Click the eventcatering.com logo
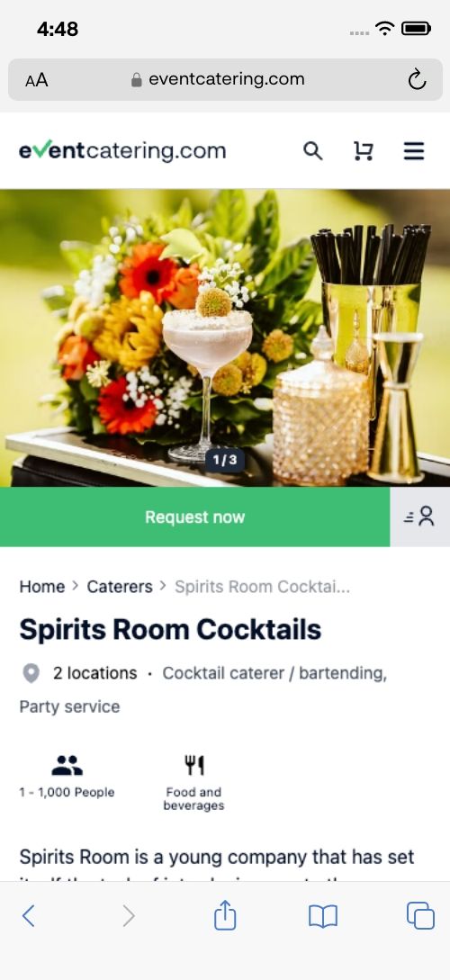 122,150
